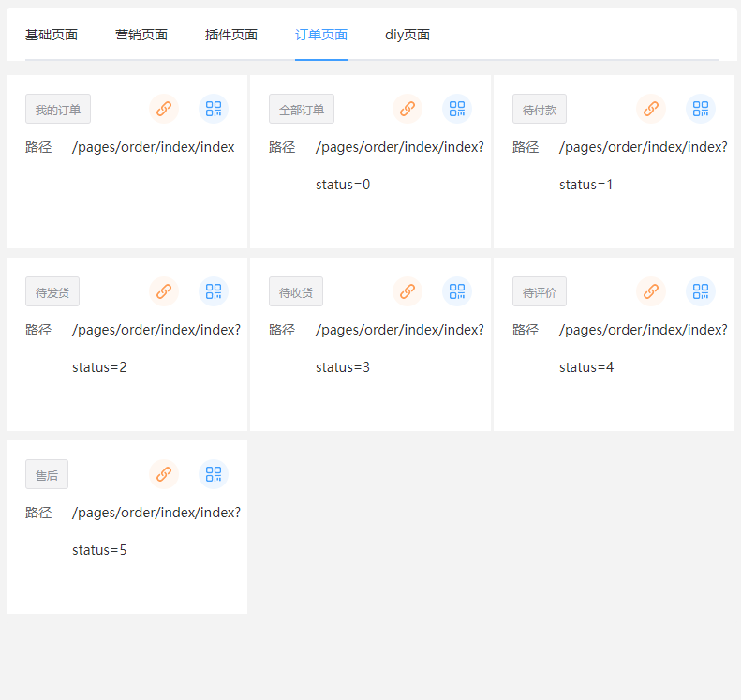Viewport: 741px width, 700px height.
Task: Select the diy页面 tab
Action: point(408,36)
